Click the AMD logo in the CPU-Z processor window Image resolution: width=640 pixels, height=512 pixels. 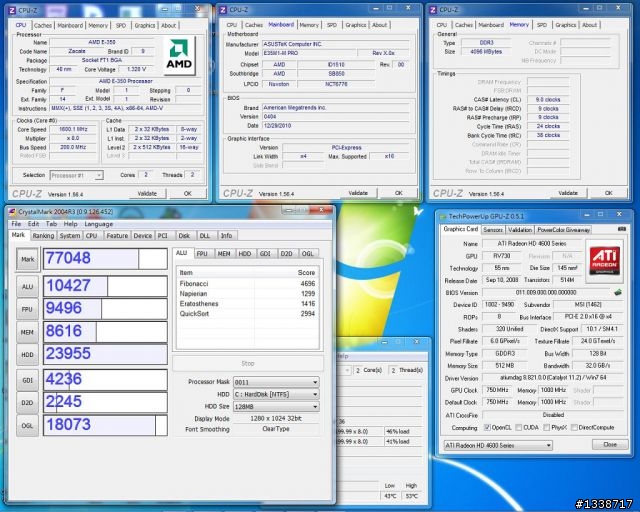[179, 56]
